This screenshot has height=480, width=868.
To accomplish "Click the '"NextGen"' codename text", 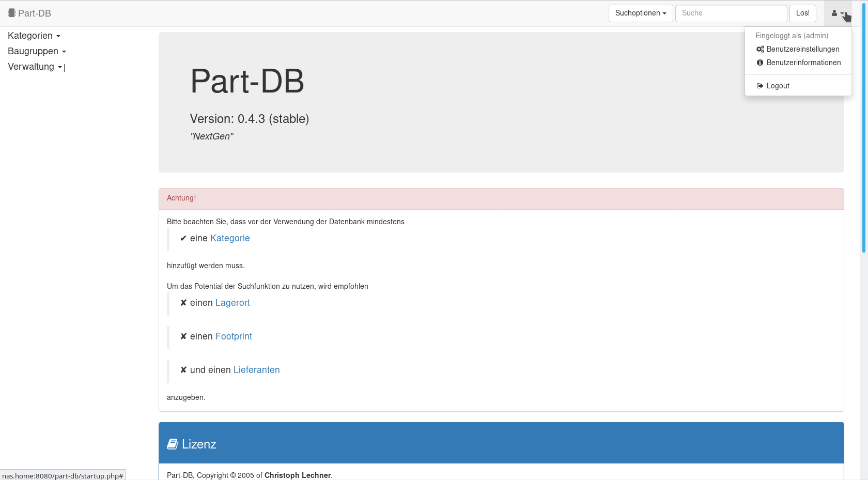I will pyautogui.click(x=212, y=136).
